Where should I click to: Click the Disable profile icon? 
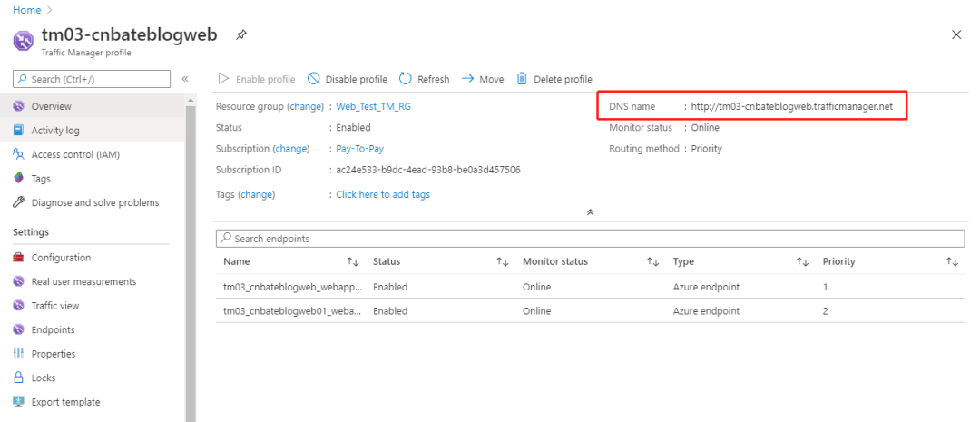(314, 79)
